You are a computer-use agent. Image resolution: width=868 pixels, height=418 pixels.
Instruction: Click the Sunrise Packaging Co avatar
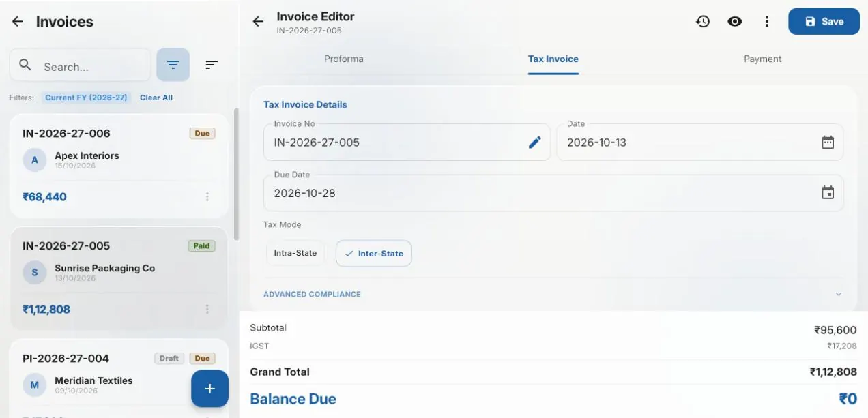(35, 273)
